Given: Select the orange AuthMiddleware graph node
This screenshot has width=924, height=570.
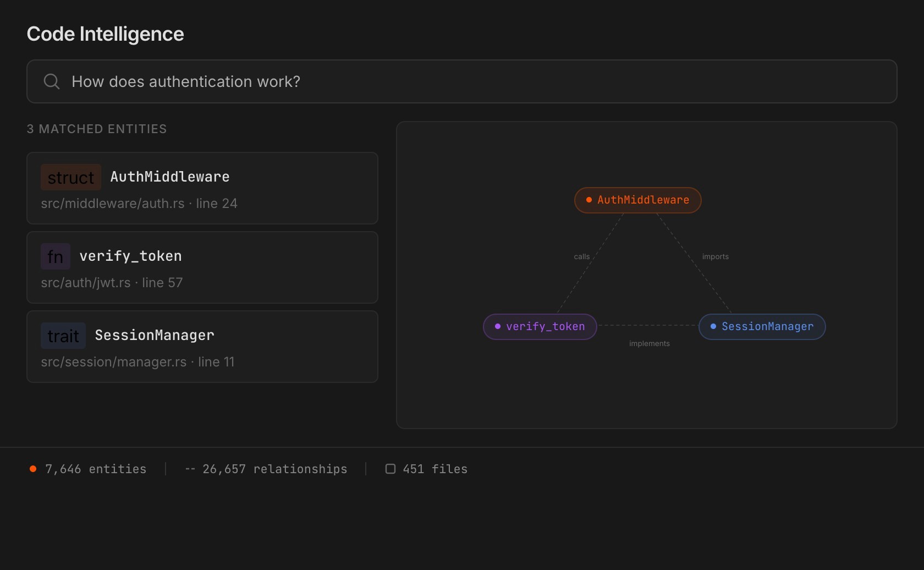Looking at the screenshot, I should click(638, 200).
